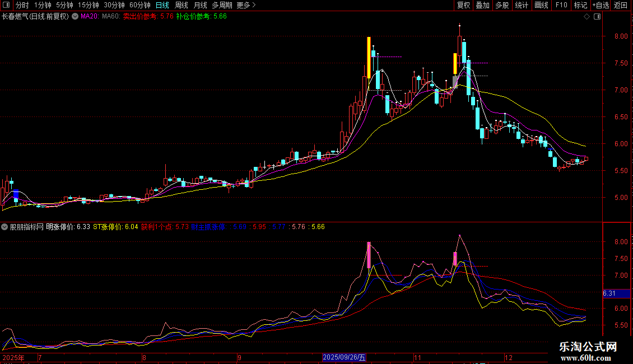Switch to 分时 intraday view

[22, 5]
